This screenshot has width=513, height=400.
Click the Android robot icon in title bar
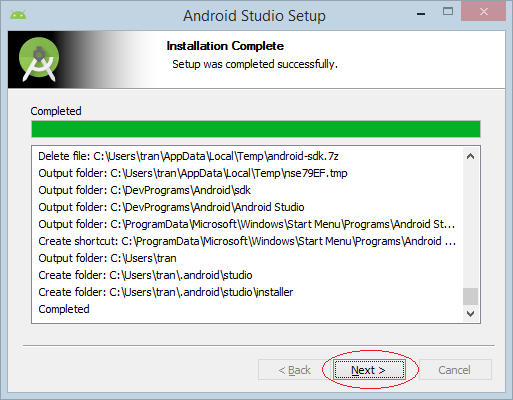pos(18,15)
